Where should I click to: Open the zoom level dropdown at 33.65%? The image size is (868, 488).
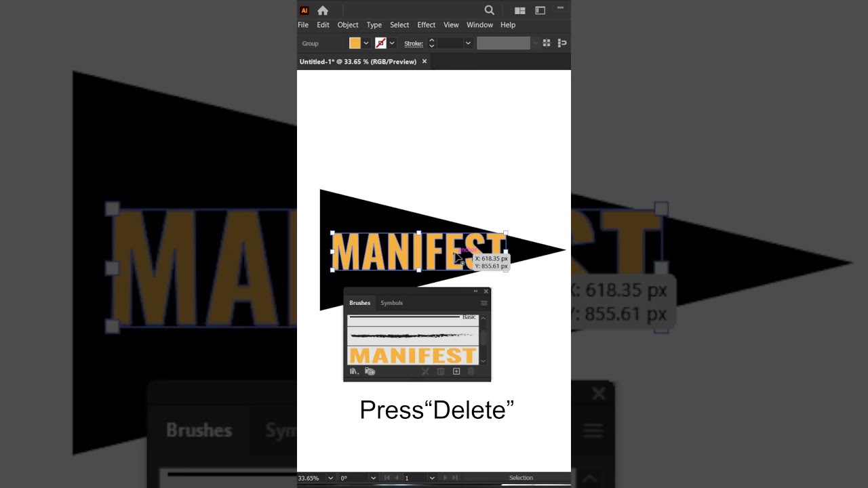tap(330, 478)
